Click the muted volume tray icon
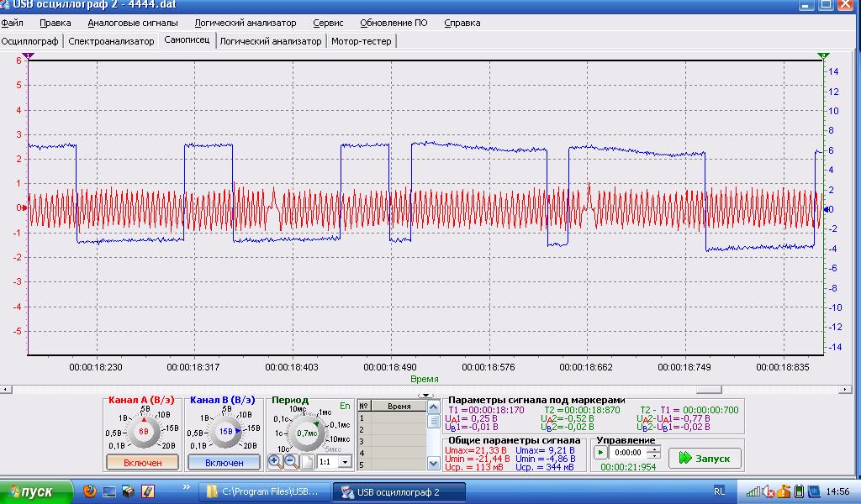Viewport: 861px width, 504px height. 769,492
